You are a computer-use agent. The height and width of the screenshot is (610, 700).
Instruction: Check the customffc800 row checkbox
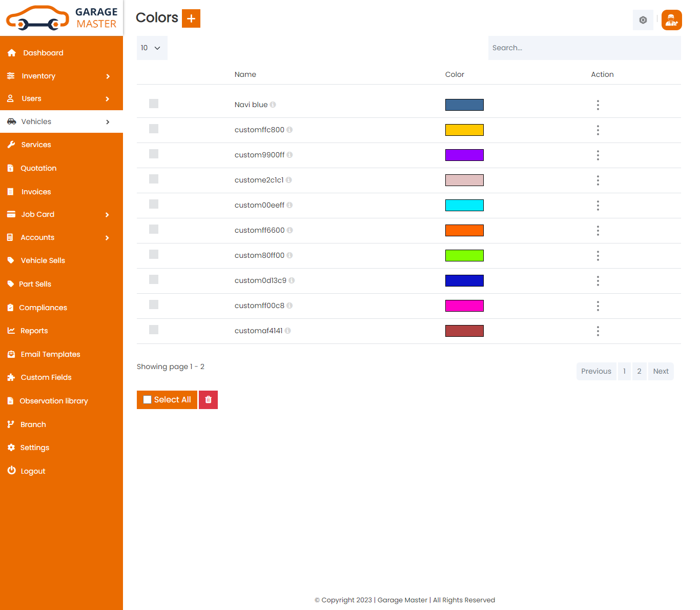(154, 129)
